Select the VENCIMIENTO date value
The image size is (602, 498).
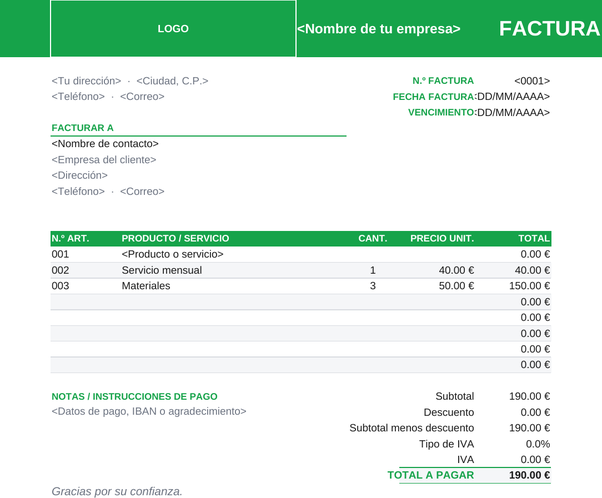(514, 113)
